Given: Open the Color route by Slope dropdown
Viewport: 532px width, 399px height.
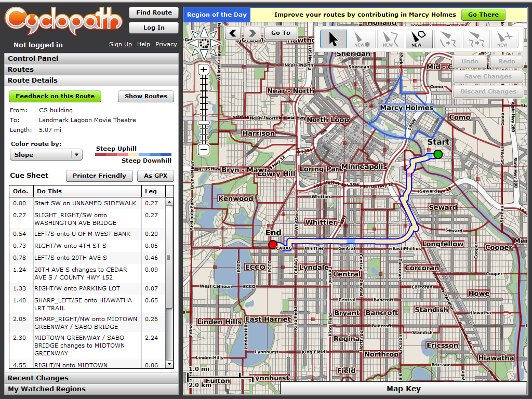Looking at the screenshot, I should (x=46, y=155).
